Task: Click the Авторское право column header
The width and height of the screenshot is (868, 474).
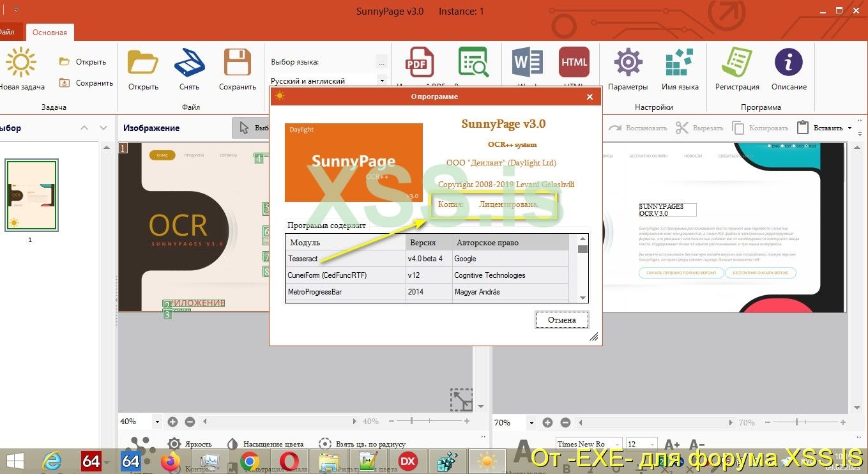Action: coord(510,243)
